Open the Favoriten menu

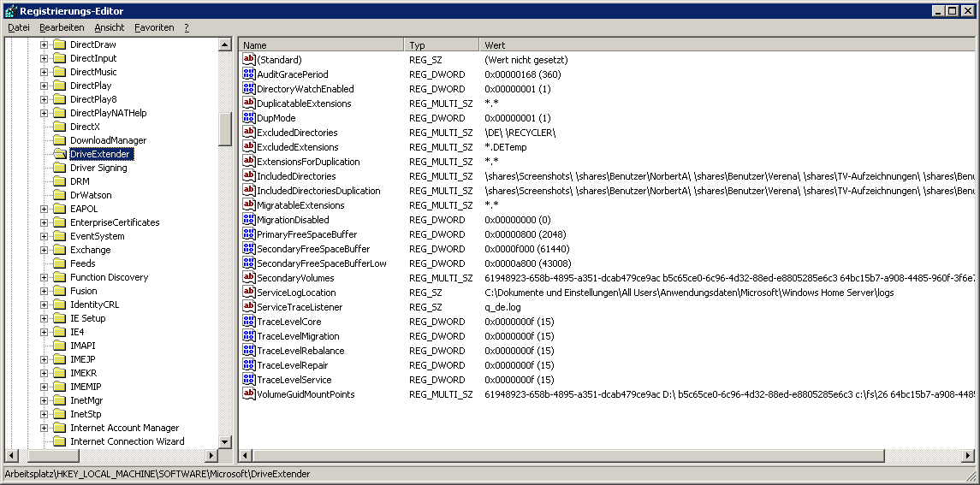coord(154,27)
